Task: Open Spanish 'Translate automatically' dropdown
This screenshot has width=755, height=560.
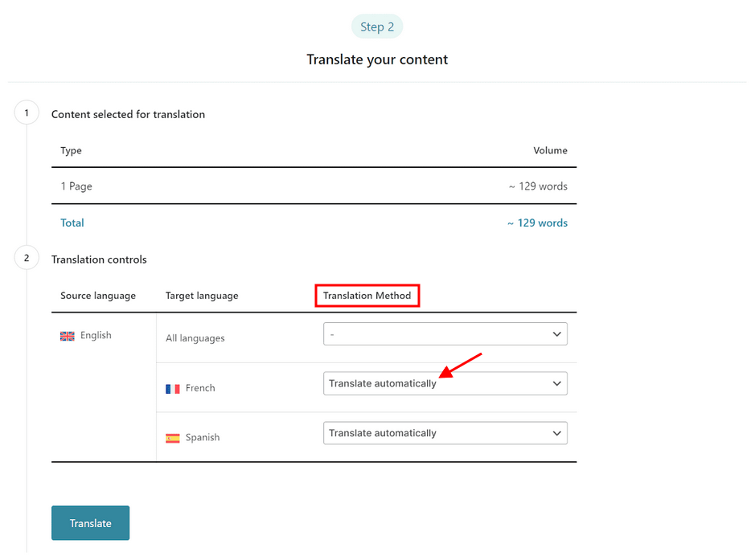Action: 445,433
